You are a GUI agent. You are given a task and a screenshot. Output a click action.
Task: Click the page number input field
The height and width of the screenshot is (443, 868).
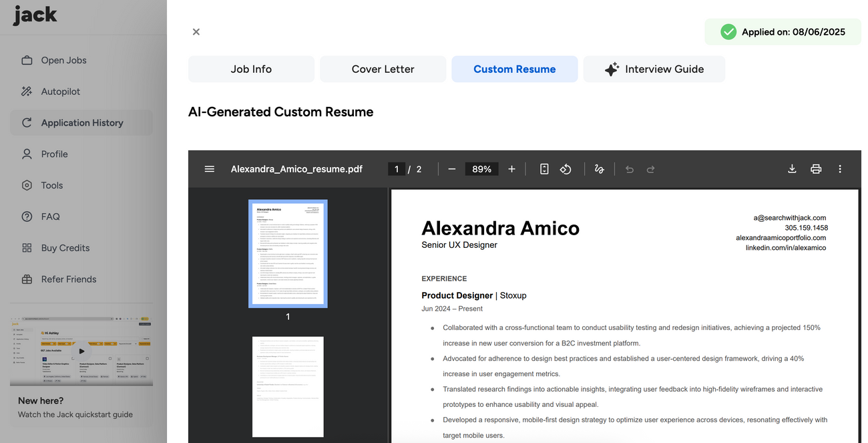397,169
